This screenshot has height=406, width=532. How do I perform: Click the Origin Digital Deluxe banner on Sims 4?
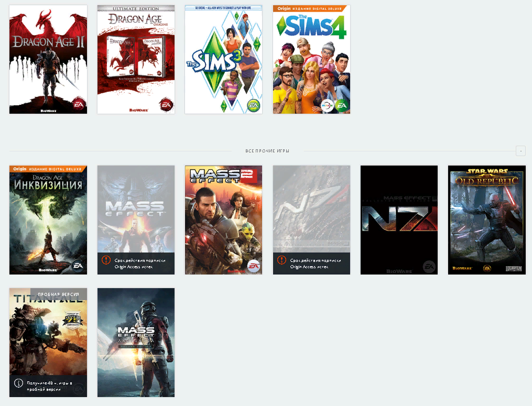[309, 8]
